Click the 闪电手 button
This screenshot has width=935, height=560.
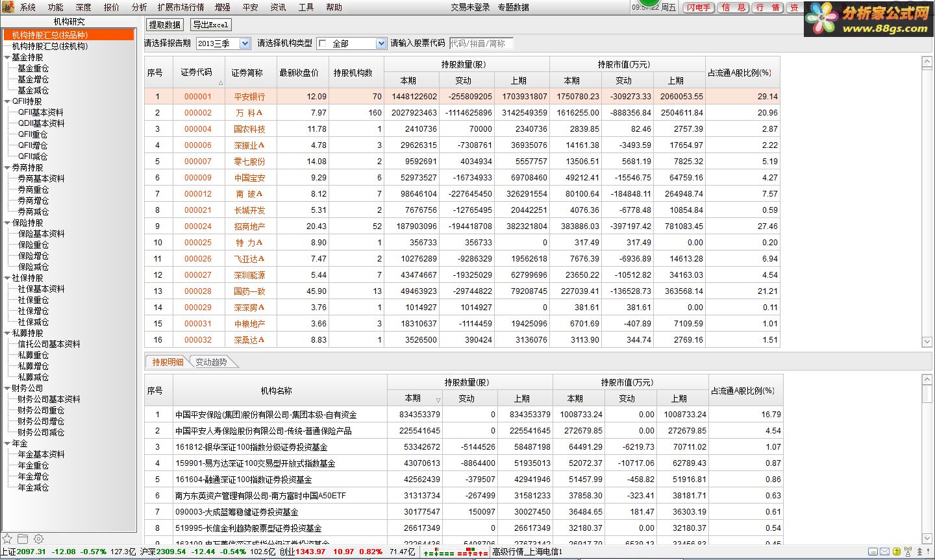[x=698, y=7]
